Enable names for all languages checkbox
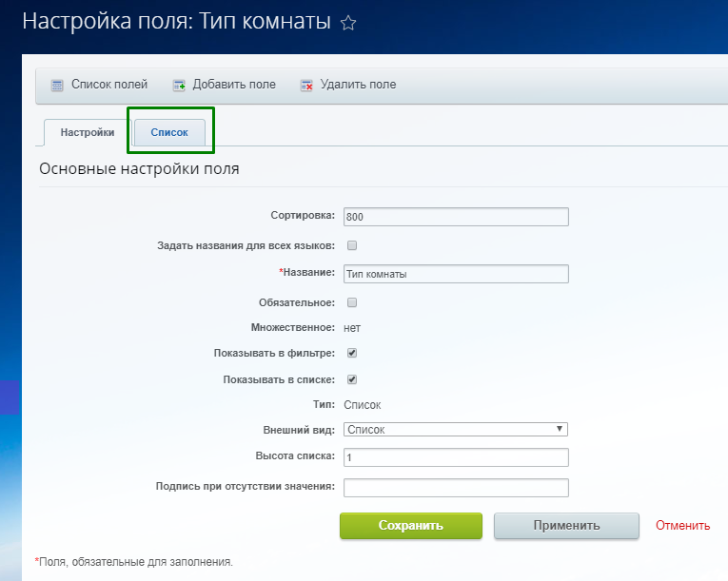Image resolution: width=728 pixels, height=581 pixels. coord(351,245)
